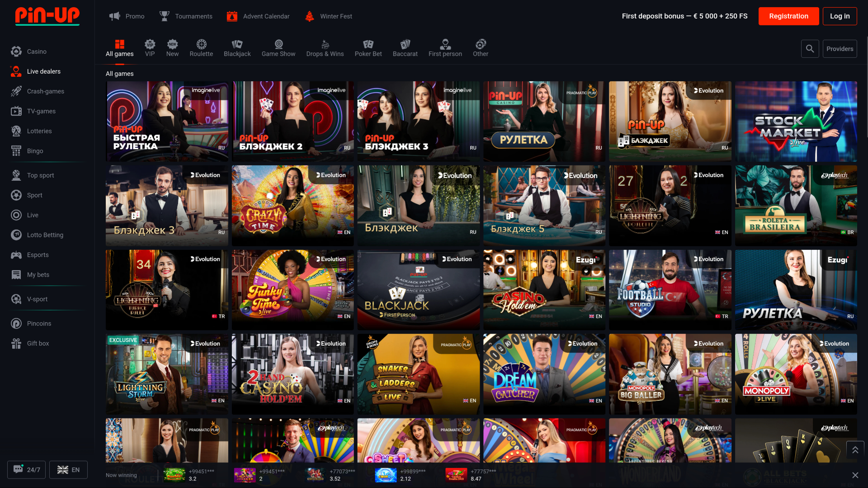Open the EN language selector

68,469
